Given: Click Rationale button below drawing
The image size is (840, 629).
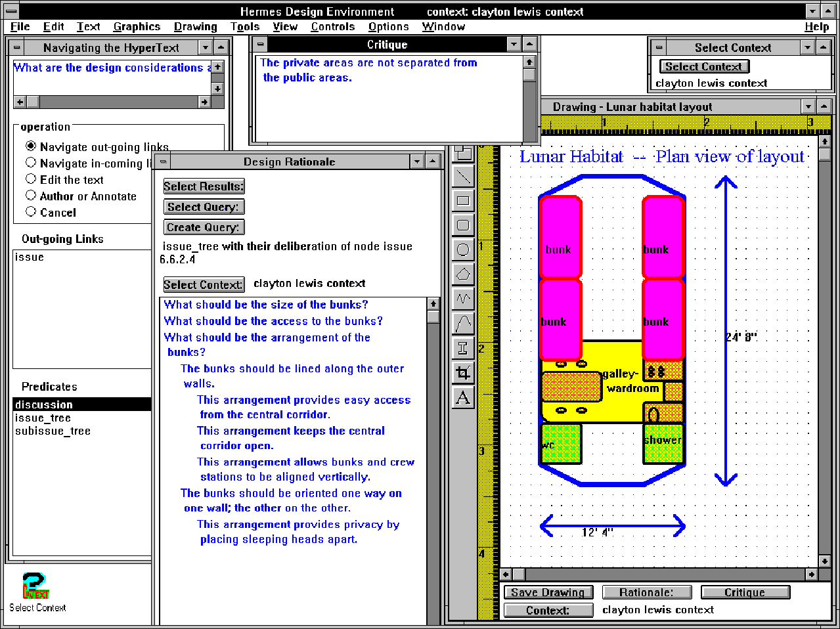Looking at the screenshot, I should [647, 592].
